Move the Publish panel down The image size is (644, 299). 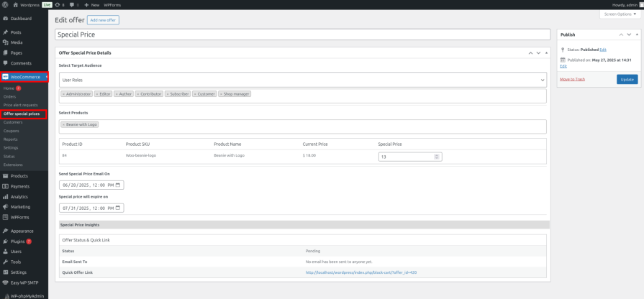(627, 34)
